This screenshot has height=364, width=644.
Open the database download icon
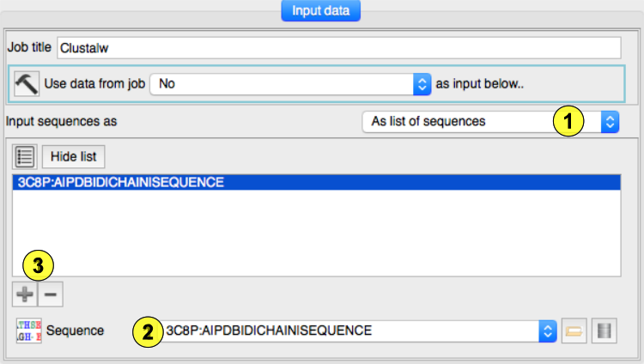(605, 331)
